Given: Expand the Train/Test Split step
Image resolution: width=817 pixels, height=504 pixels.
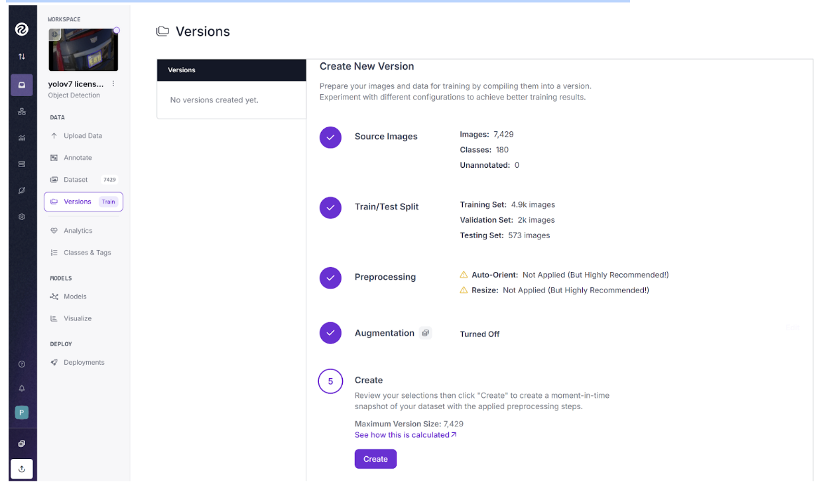Looking at the screenshot, I should click(x=387, y=207).
